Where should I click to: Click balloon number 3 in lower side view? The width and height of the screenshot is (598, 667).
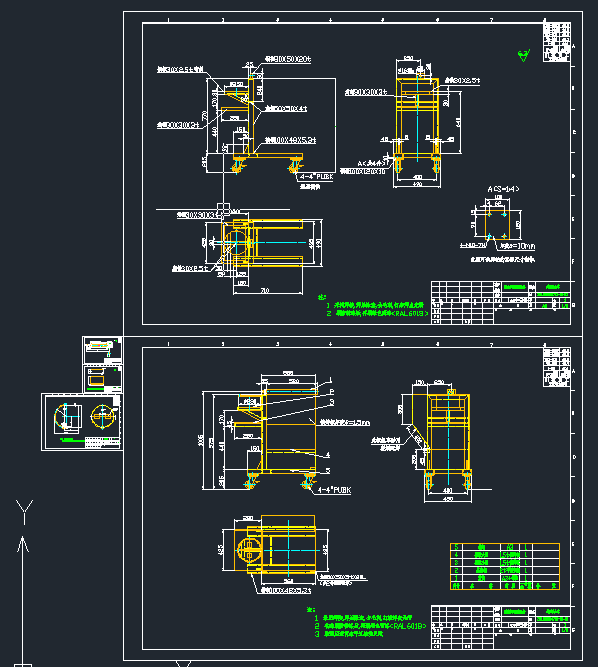click(x=332, y=402)
